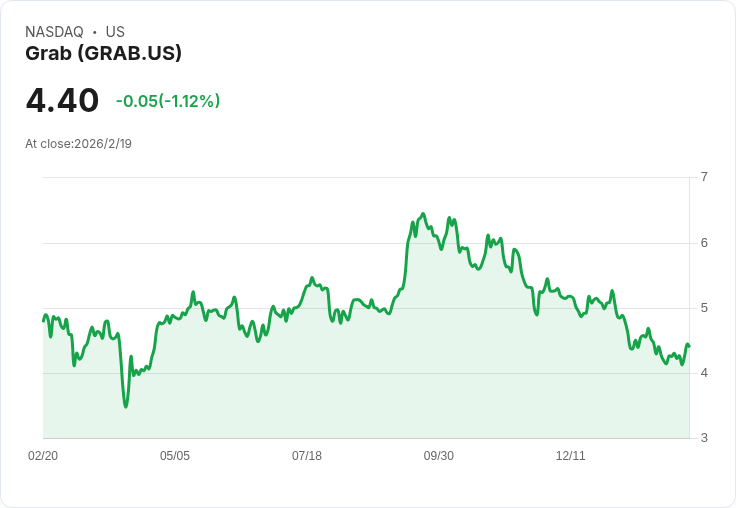Click the leftmost start of the price line
Viewport: 736px width, 508px height.
tap(44, 320)
